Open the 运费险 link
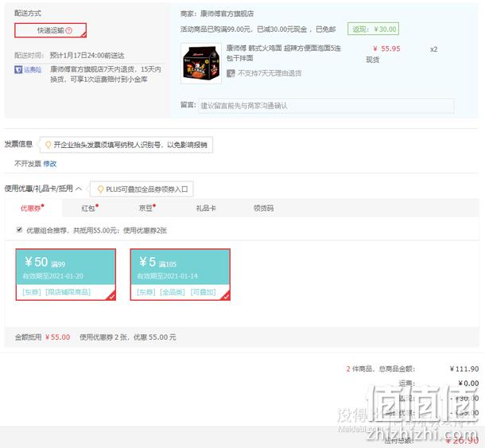The image size is (485, 448). coord(32,70)
